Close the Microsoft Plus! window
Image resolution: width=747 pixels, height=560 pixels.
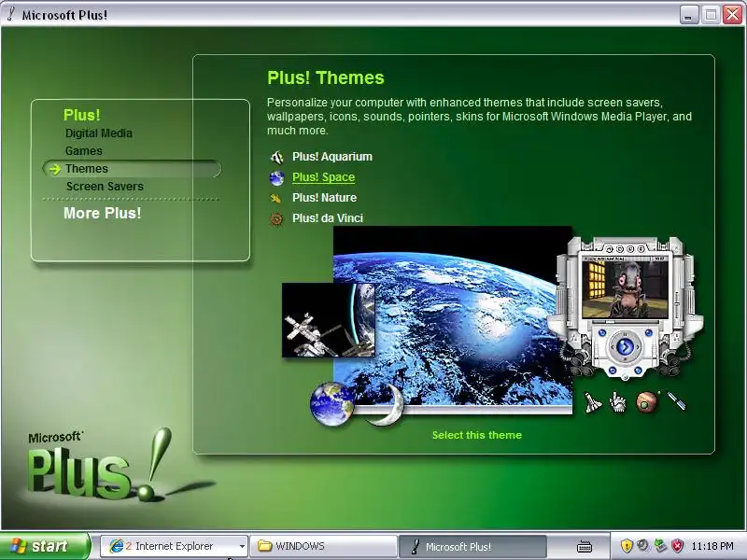tap(733, 15)
